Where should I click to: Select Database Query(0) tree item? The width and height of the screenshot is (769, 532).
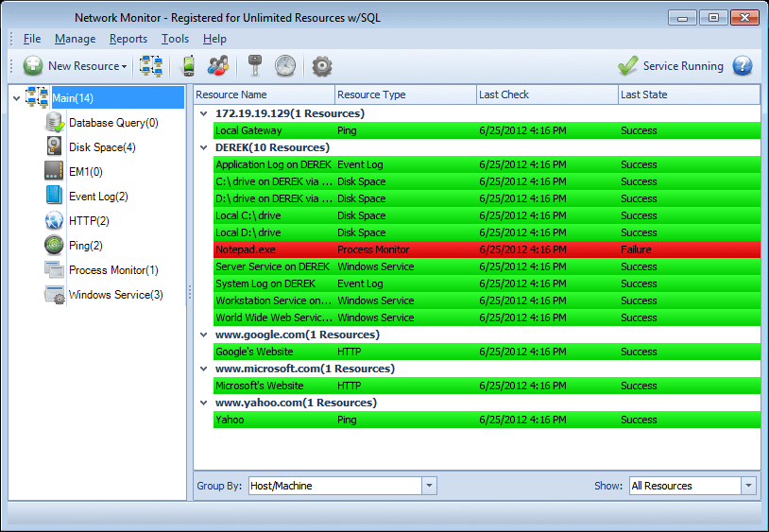113,123
